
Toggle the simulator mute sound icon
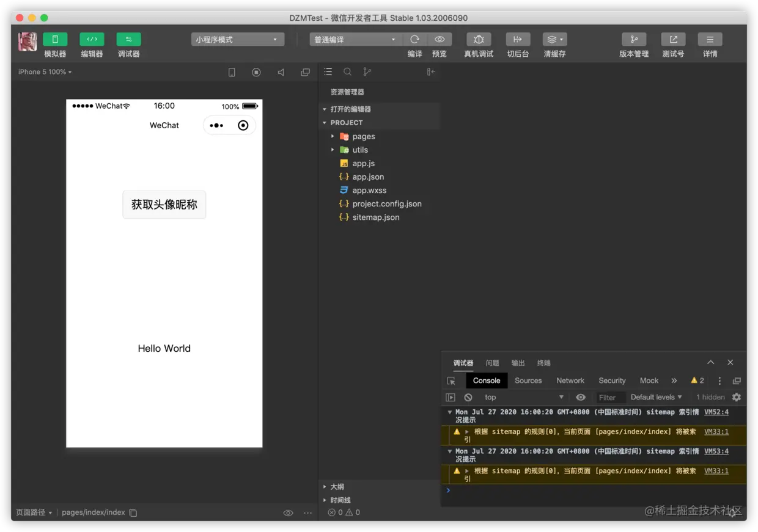tap(281, 72)
